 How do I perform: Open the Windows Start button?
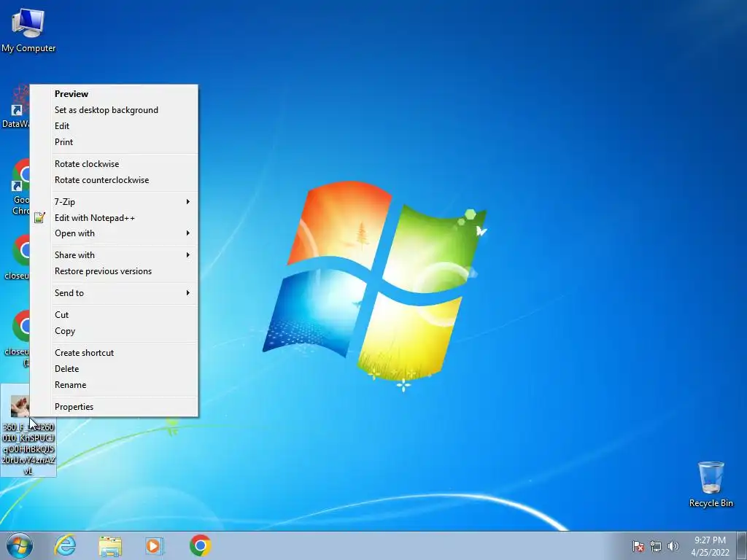tap(20, 545)
